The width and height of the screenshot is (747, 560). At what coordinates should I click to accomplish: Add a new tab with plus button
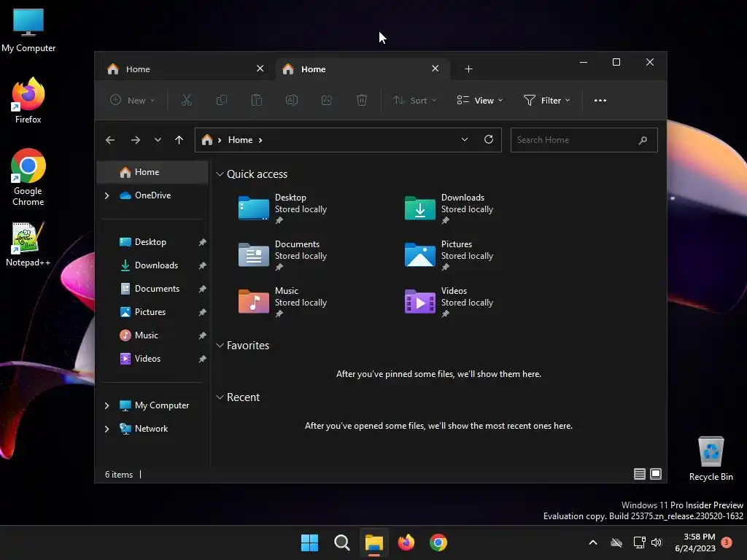[x=468, y=69]
